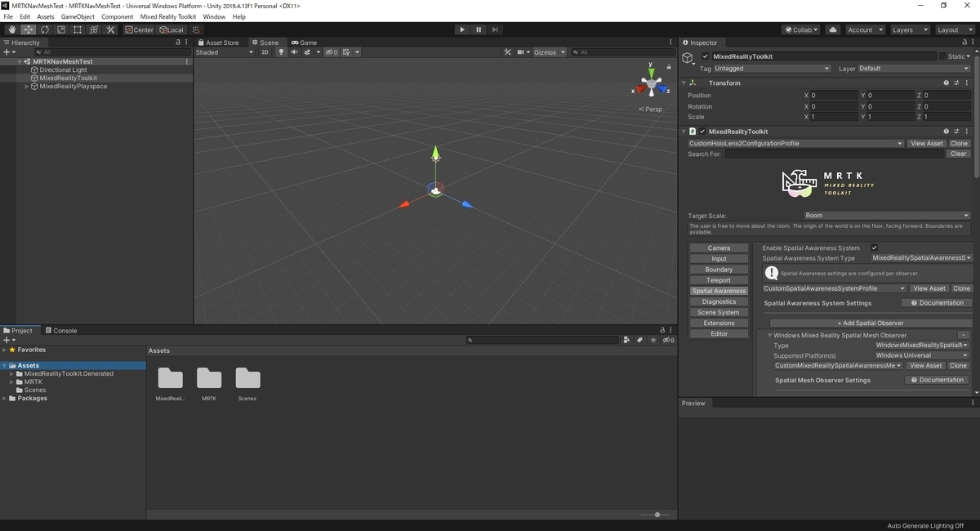This screenshot has height=531, width=980.
Task: Toggle scene audio speaker icon
Action: 294,52
